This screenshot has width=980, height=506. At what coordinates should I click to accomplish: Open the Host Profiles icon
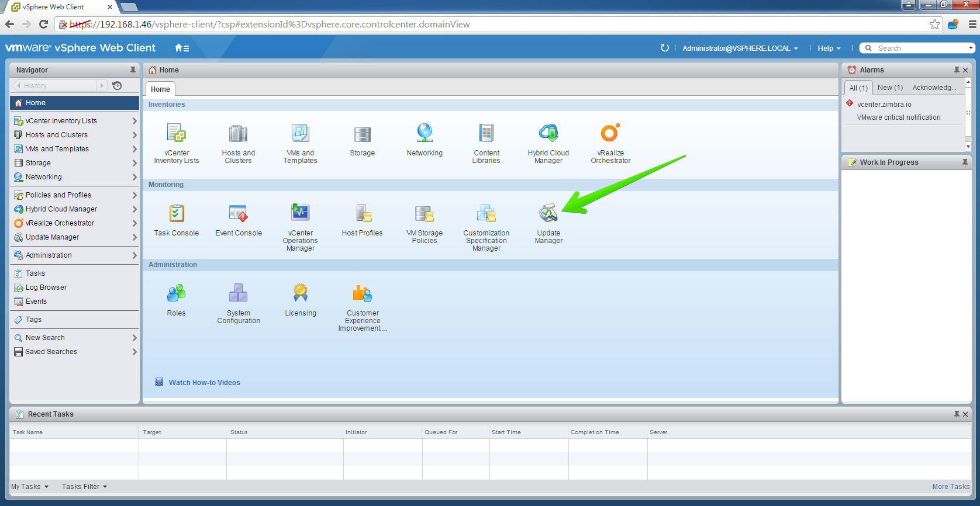coord(363,213)
